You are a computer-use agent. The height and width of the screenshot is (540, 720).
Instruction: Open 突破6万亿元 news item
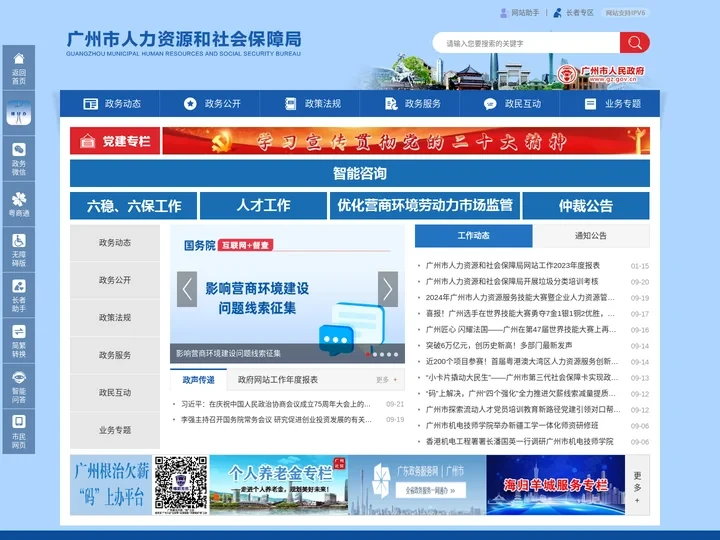[499, 345]
